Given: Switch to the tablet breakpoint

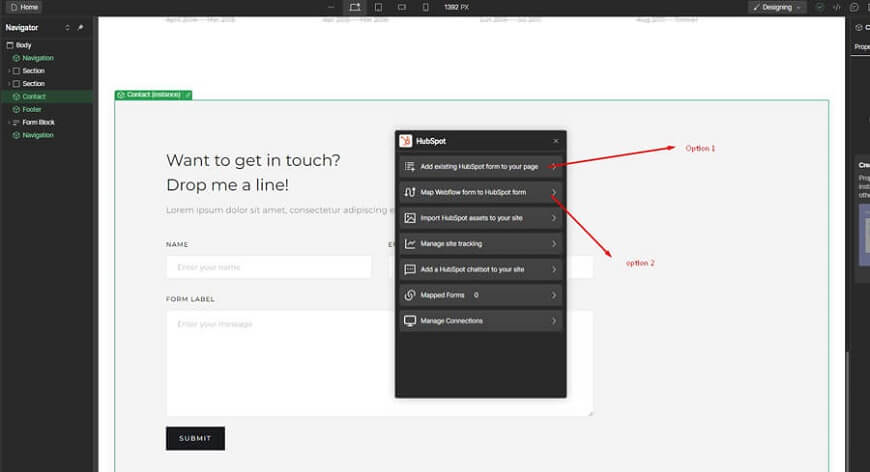Looking at the screenshot, I should [x=378, y=7].
